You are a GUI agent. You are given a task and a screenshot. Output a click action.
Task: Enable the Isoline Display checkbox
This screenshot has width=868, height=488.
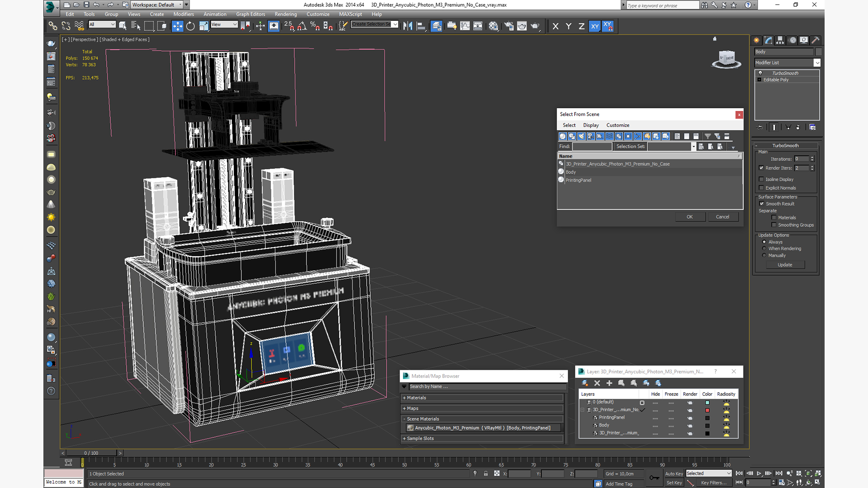point(761,179)
